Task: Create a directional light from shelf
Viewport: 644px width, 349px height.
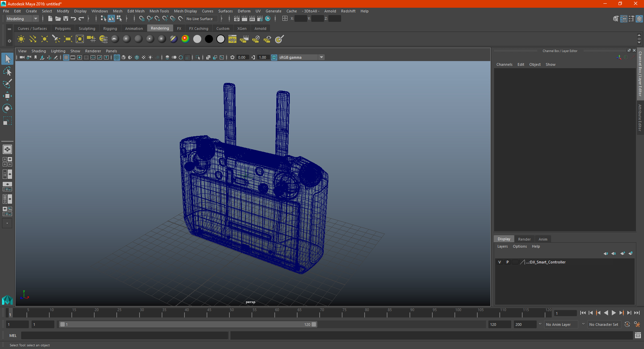Action: click(33, 39)
